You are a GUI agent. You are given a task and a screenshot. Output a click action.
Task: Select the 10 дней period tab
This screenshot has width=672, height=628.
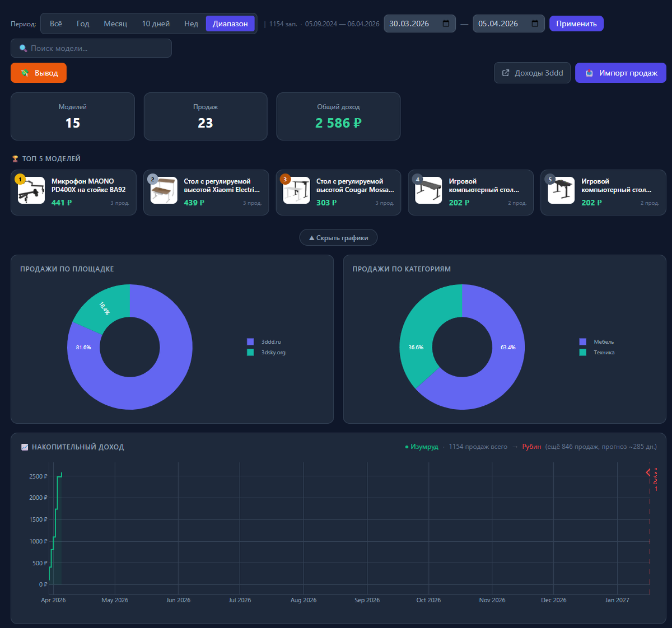pos(156,24)
